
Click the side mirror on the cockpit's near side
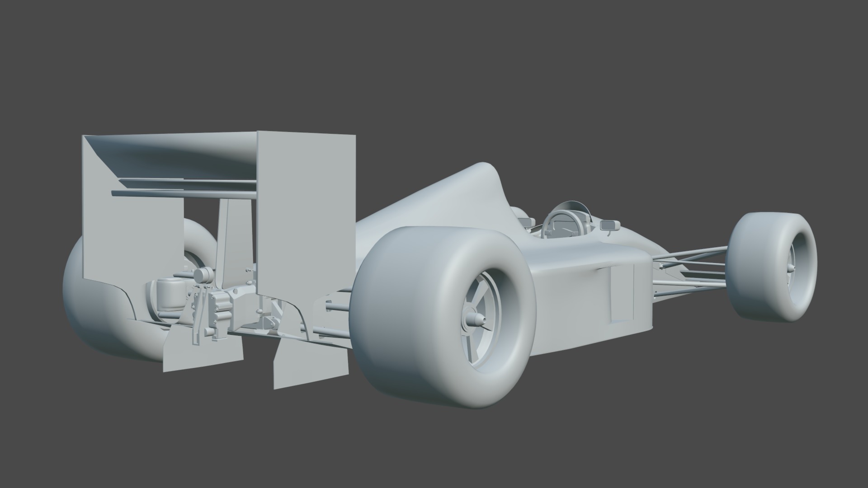(x=609, y=225)
